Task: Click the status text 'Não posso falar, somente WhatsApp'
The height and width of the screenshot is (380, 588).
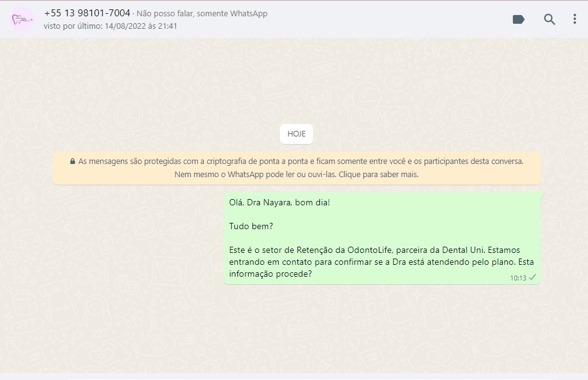Action: tap(202, 14)
